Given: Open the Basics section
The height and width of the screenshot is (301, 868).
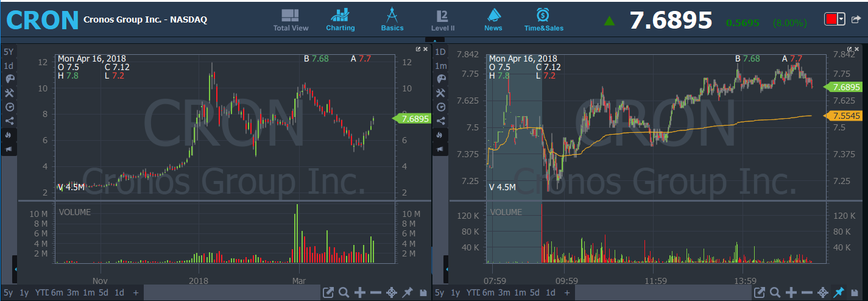Looking at the screenshot, I should point(392,20).
